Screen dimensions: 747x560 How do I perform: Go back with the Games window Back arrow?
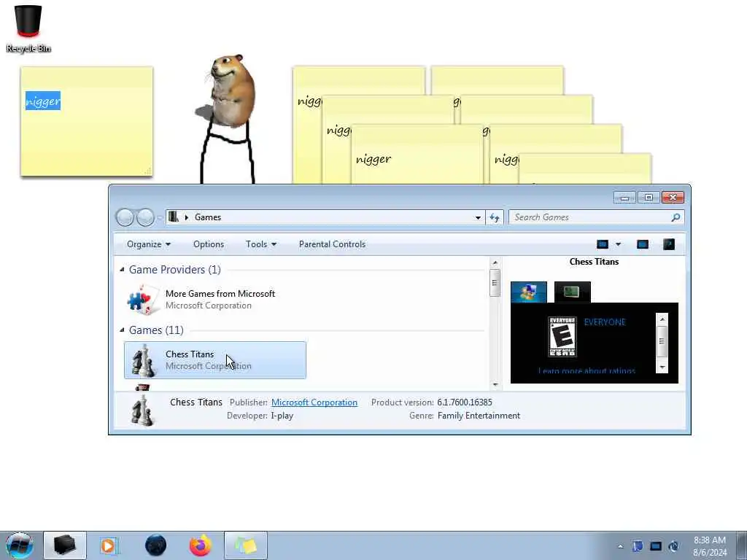(125, 217)
